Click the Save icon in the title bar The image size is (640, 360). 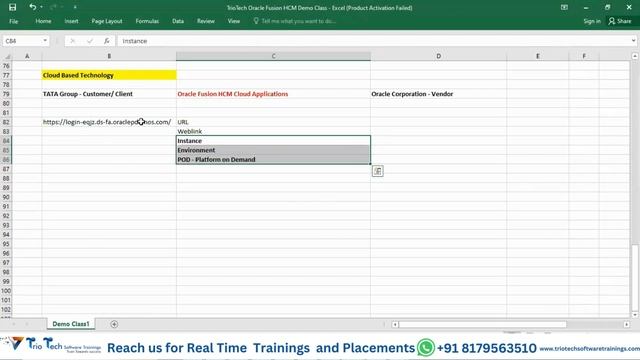(x=12, y=7)
